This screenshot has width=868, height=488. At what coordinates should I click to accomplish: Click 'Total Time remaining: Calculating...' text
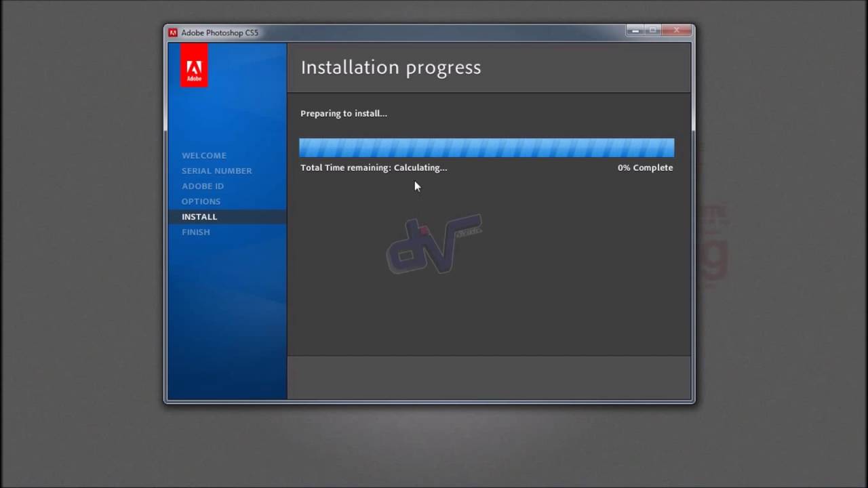tap(374, 167)
